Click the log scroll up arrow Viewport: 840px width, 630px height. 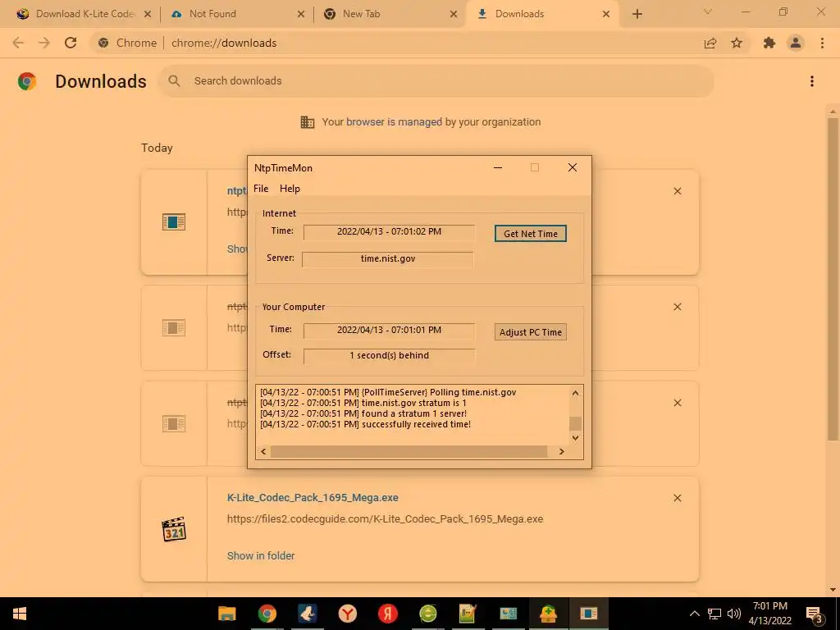pyautogui.click(x=575, y=393)
